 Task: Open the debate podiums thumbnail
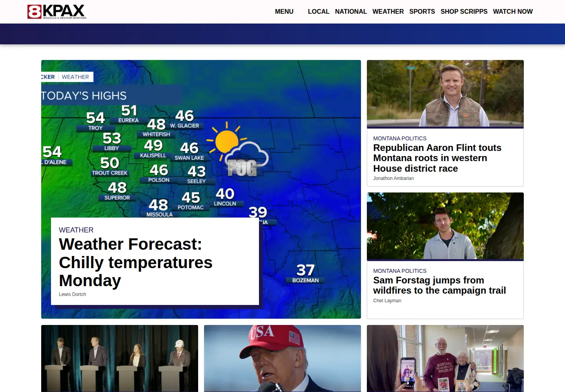[120, 358]
